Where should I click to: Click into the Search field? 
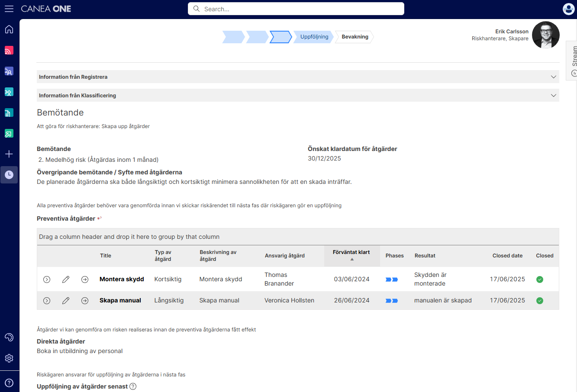[296, 9]
